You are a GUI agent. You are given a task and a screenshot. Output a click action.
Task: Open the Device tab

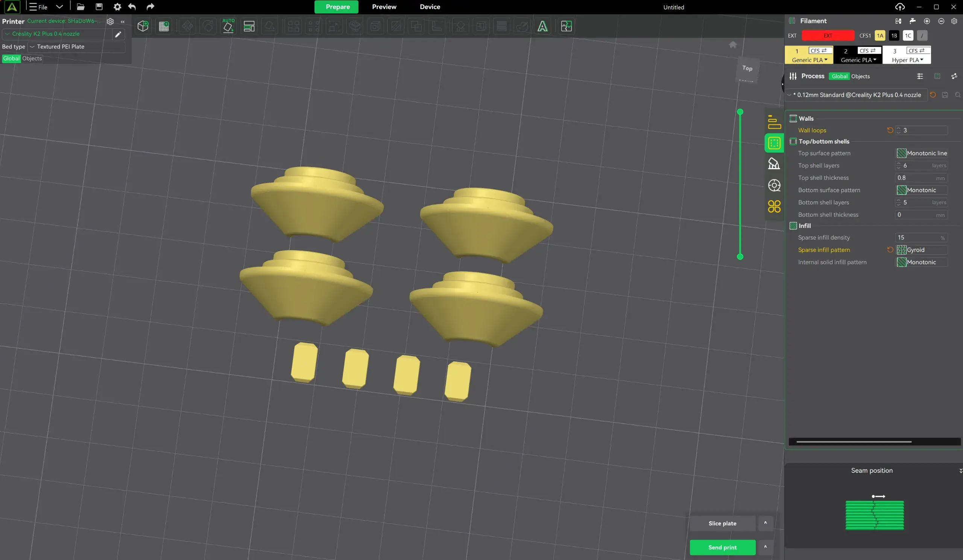430,7
